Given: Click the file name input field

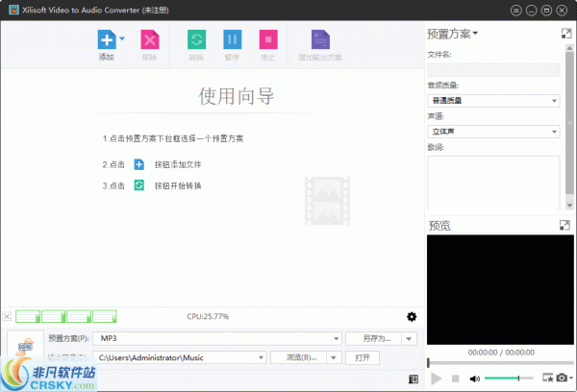Looking at the screenshot, I should [493, 69].
